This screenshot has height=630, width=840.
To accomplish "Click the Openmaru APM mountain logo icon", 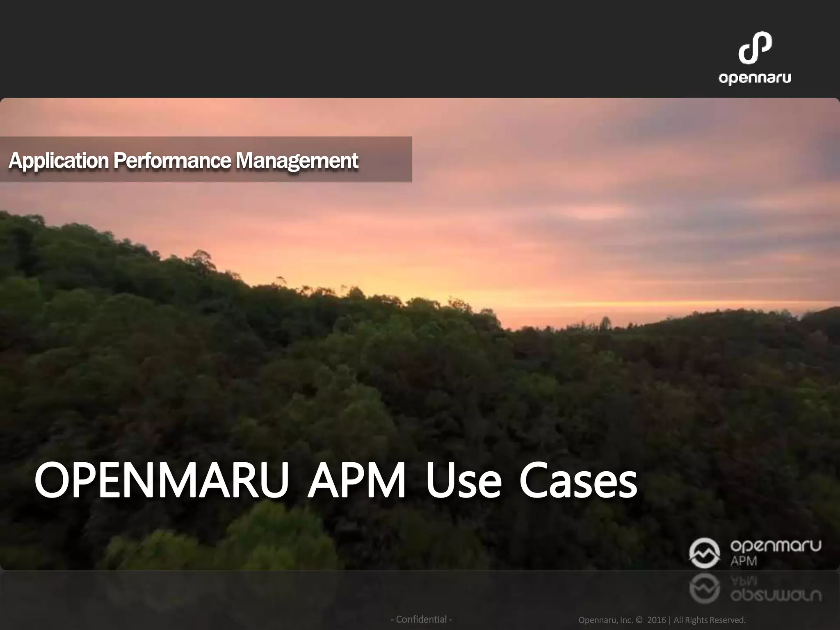I will 704,553.
